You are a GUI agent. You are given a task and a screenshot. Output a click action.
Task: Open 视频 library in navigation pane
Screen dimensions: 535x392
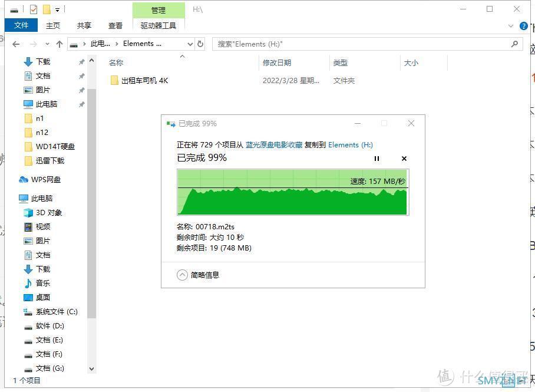pos(43,227)
